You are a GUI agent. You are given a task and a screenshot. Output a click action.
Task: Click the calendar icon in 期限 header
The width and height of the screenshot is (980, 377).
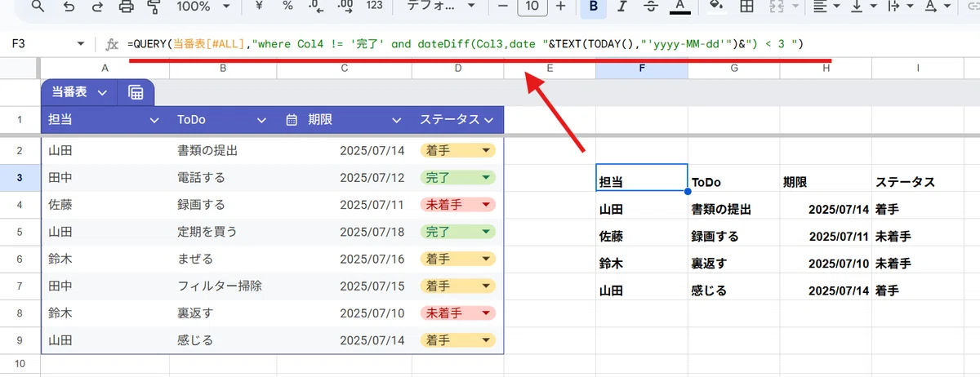pos(292,120)
